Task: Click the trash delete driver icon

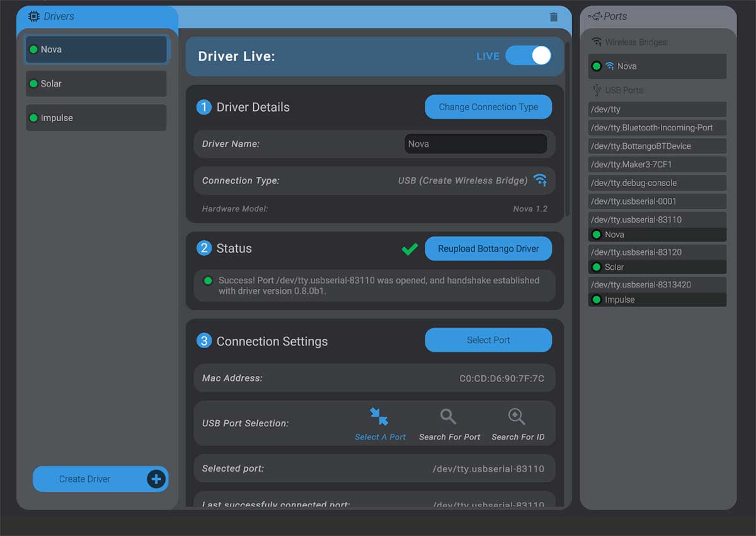Action: (554, 17)
